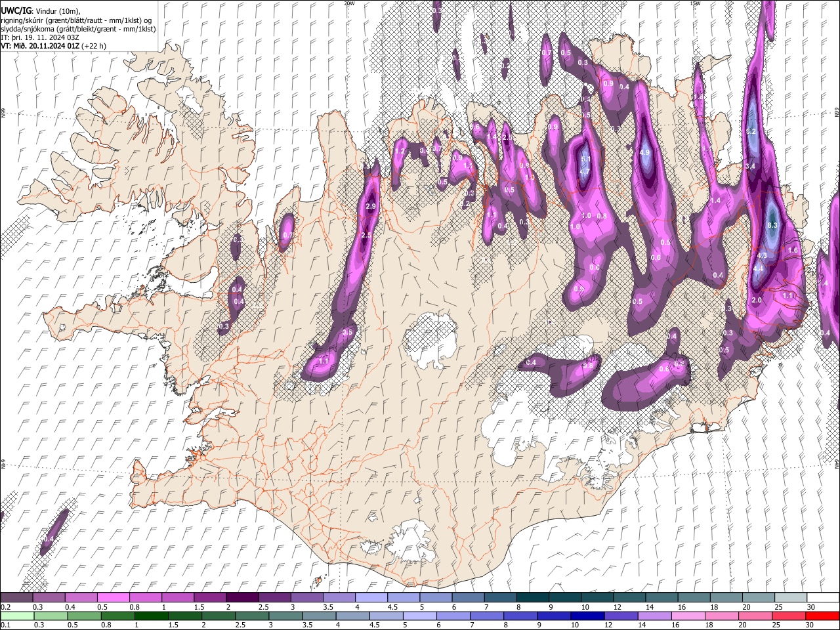Click the 'slydda/snjókoma (grátt/bleikt/grænt' header line

pos(78,29)
